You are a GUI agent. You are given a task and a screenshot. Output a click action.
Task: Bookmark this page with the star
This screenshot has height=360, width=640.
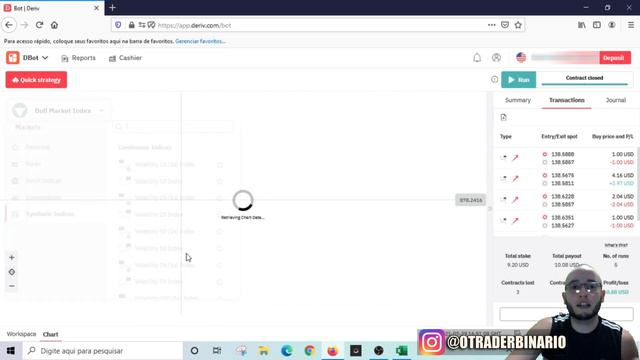(518, 25)
